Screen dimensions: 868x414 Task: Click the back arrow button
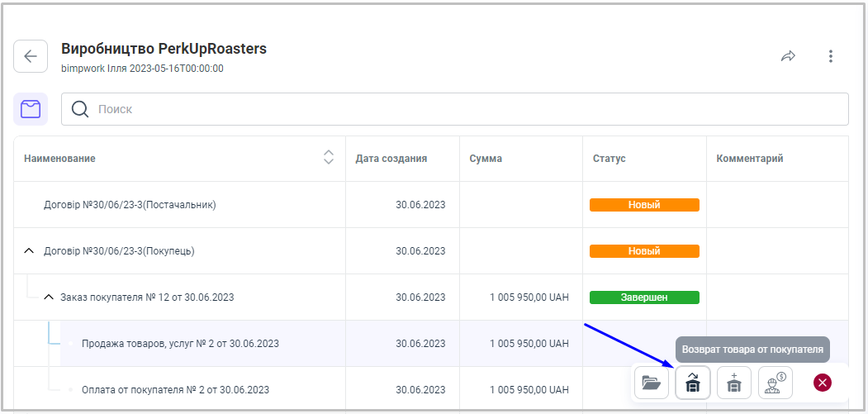pyautogui.click(x=31, y=56)
